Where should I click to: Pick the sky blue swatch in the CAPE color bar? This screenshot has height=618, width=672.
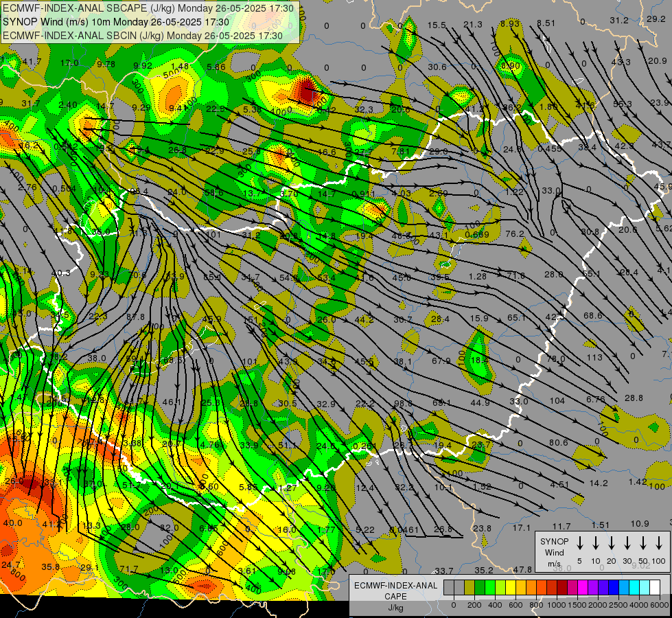click(x=623, y=587)
